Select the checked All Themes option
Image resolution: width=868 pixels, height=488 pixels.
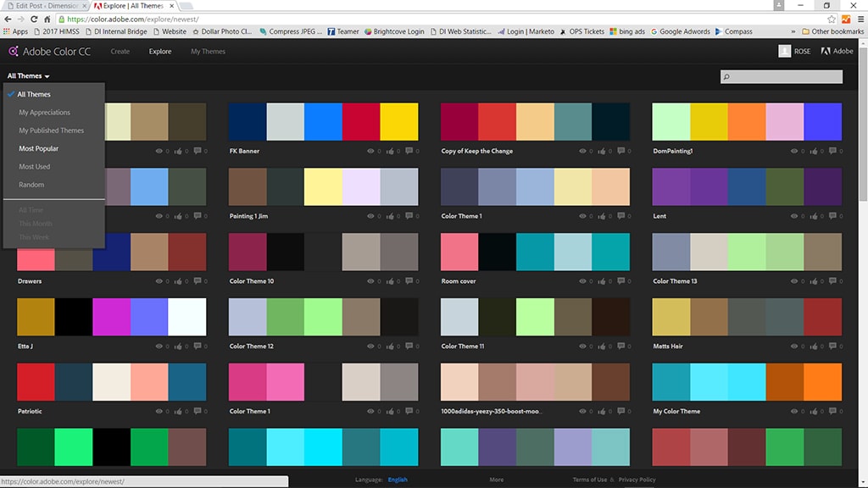point(34,95)
